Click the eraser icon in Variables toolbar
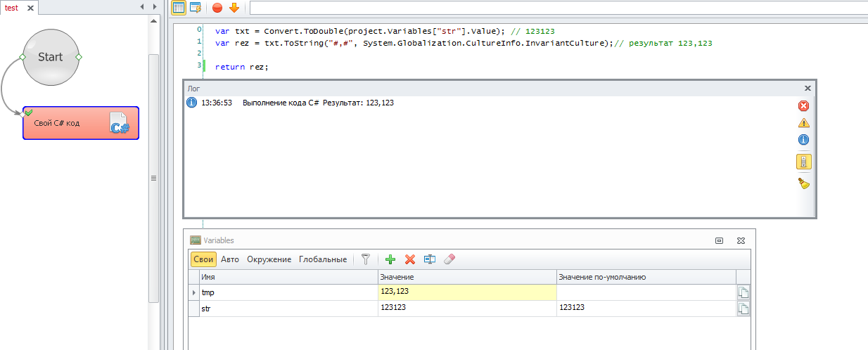Screen dimensions: 868x350 (450, 259)
